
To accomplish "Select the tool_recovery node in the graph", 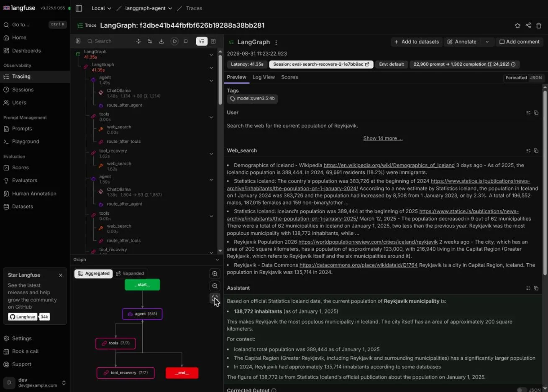I will [x=125, y=373].
